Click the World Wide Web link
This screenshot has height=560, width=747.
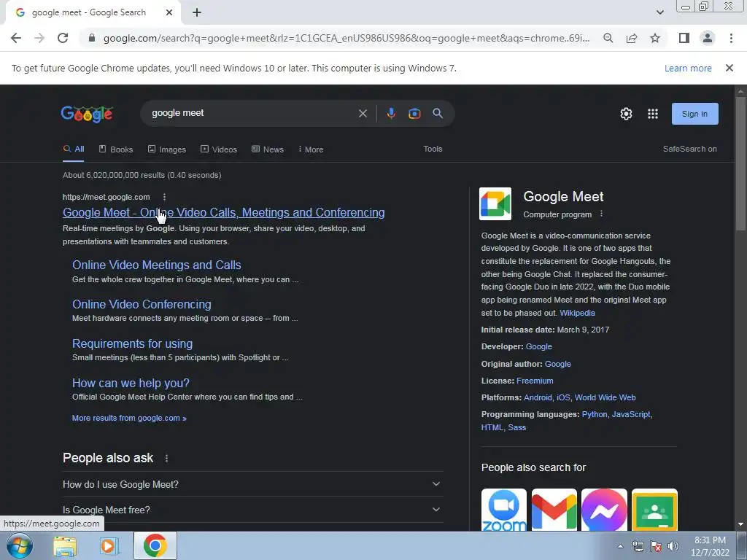pyautogui.click(x=605, y=397)
